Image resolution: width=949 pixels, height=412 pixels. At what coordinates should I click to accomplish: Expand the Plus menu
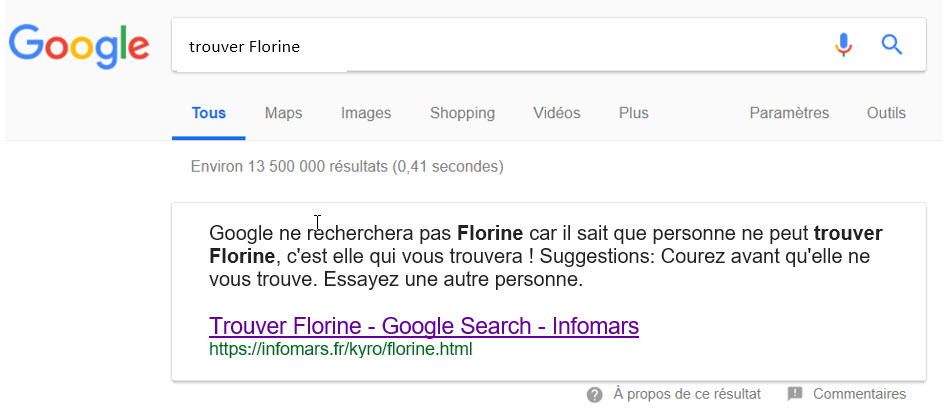pyautogui.click(x=633, y=113)
